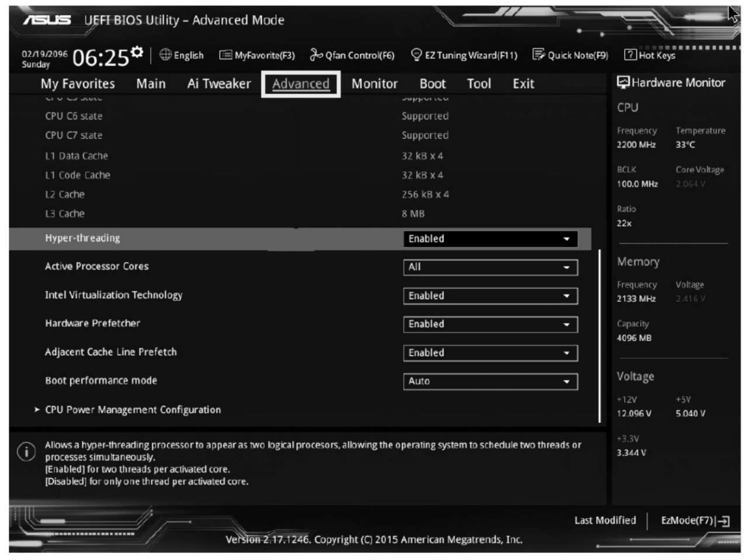This screenshot has height=560, width=748.
Task: Open the Hyper-threading dropdown
Action: (x=490, y=239)
